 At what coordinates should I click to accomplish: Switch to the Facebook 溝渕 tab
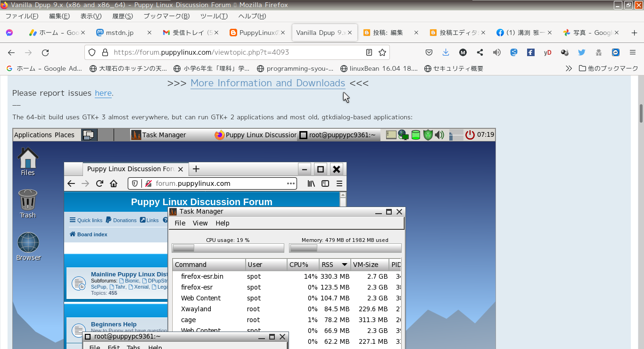[x=525, y=33]
